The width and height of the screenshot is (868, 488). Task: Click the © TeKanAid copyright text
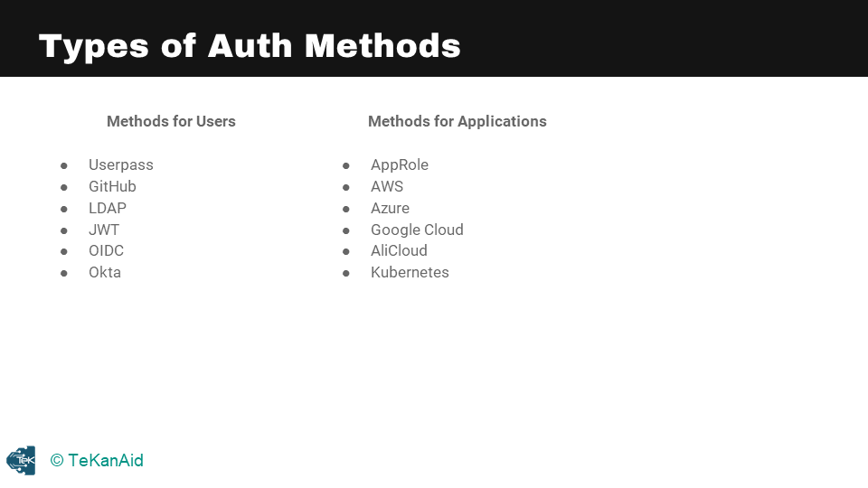click(x=97, y=460)
